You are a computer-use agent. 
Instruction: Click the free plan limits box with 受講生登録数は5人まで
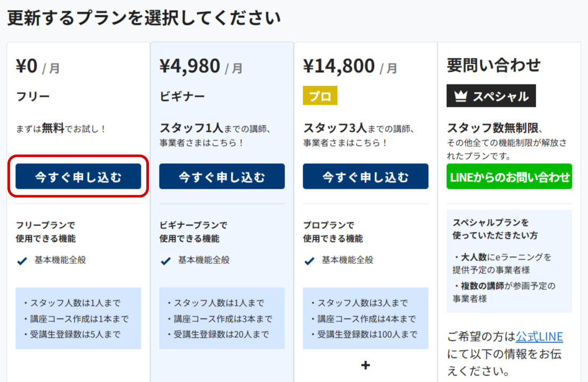78,318
